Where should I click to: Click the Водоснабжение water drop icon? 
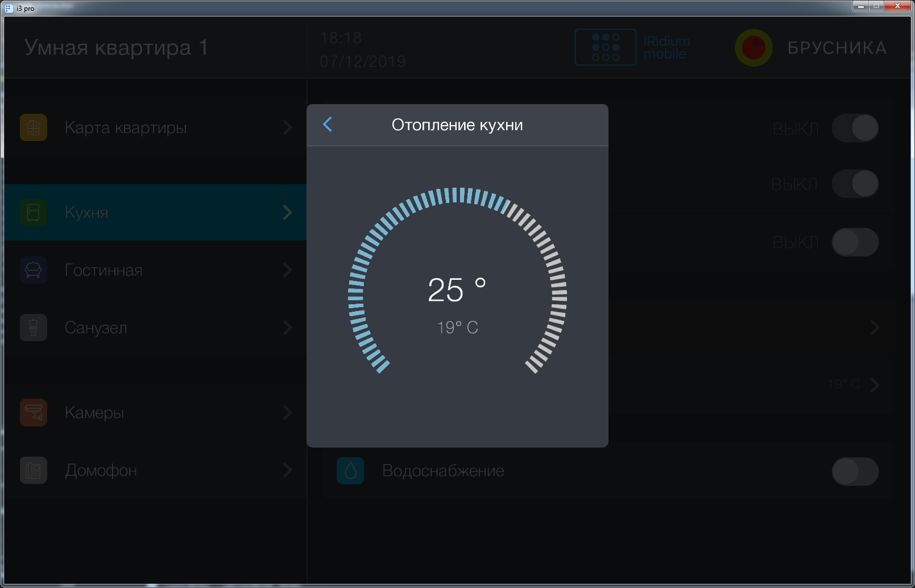click(x=350, y=471)
